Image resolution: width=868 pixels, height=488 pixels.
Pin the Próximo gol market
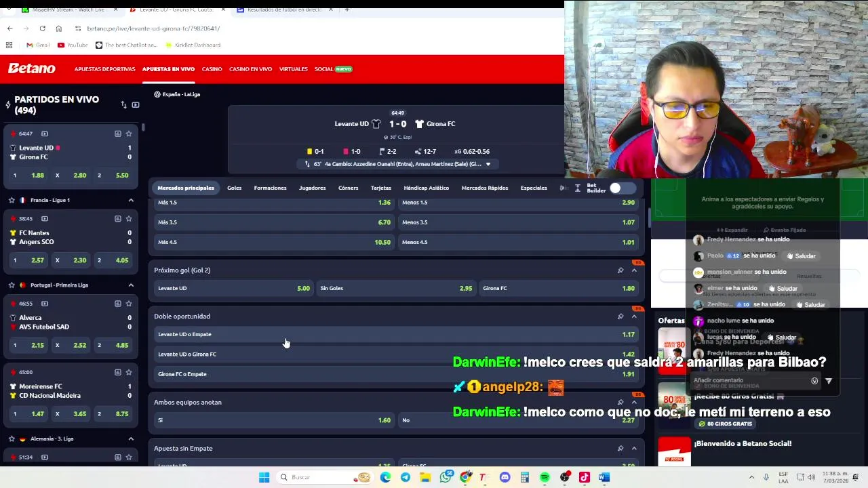(620, 270)
